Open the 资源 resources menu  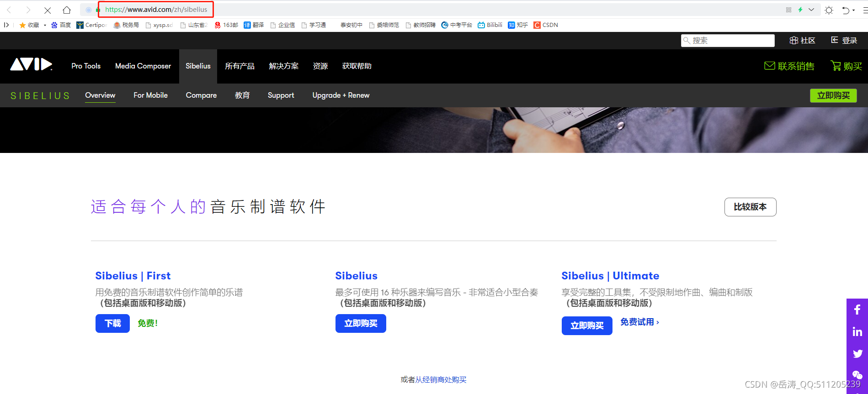[320, 66]
